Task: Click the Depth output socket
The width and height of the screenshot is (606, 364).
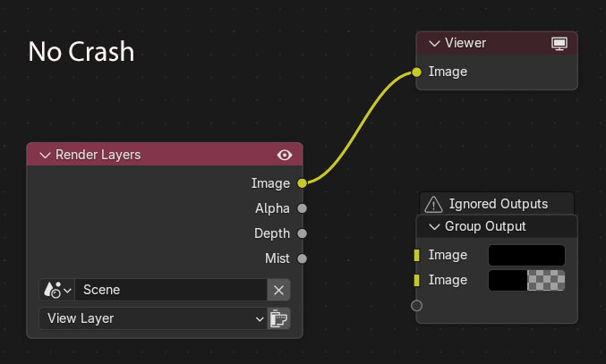Action: 302,233
